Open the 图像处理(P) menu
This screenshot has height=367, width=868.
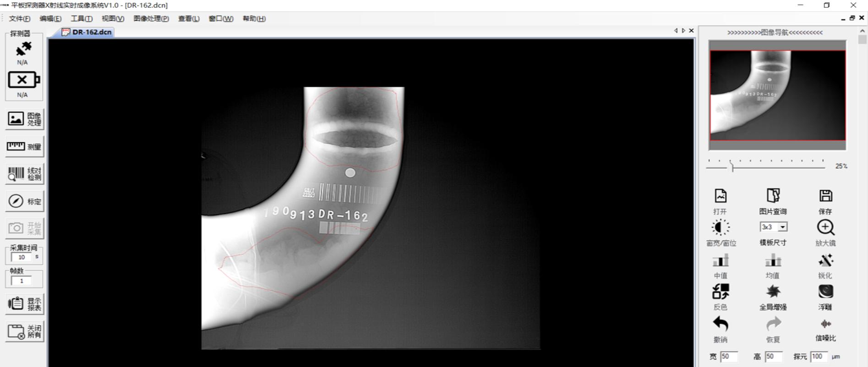(151, 19)
